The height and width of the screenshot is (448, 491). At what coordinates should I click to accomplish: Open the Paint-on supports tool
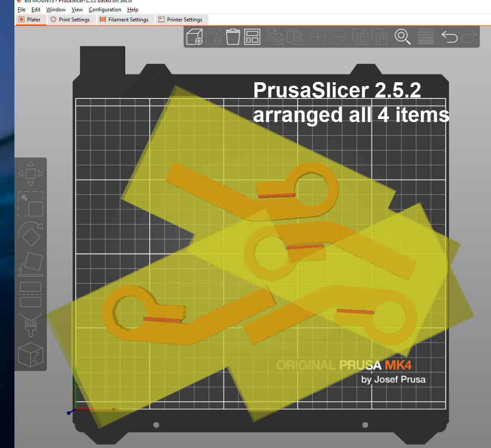[31, 325]
